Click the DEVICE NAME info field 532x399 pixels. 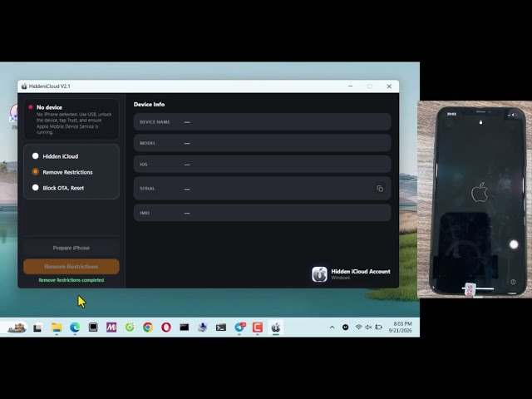(x=263, y=122)
